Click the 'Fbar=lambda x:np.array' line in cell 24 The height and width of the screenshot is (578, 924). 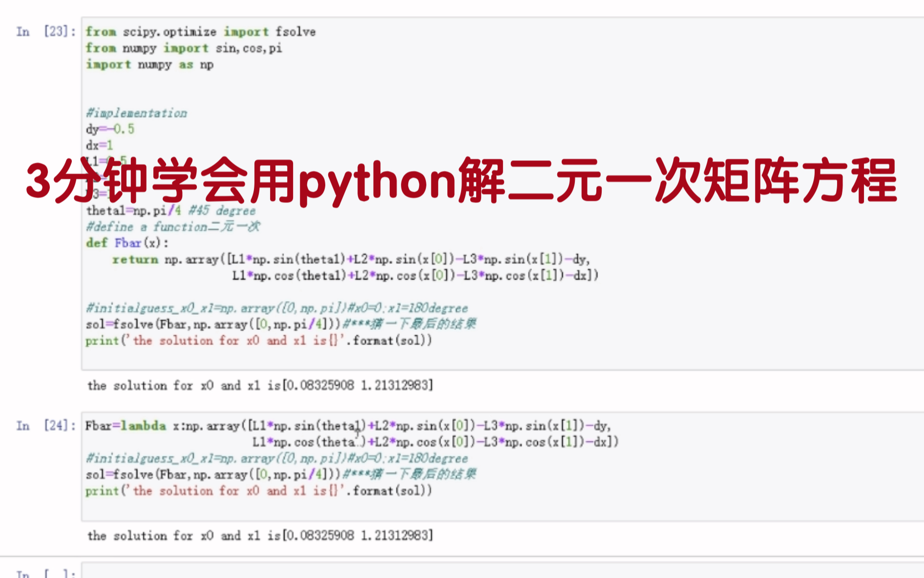point(348,426)
